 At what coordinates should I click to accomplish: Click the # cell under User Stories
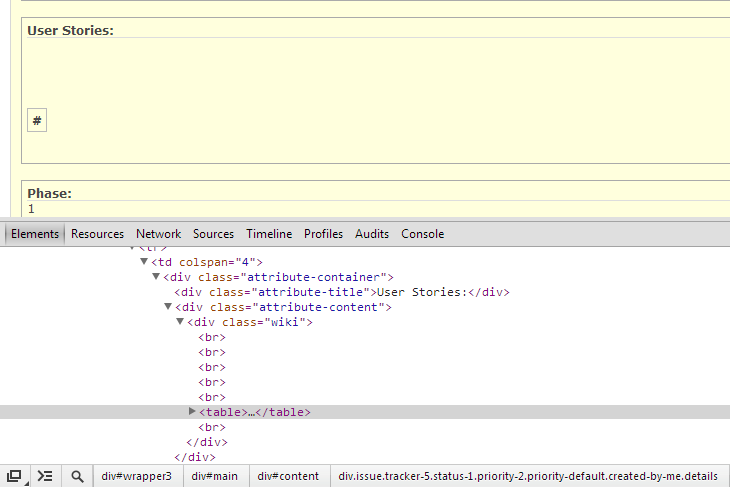coord(37,121)
